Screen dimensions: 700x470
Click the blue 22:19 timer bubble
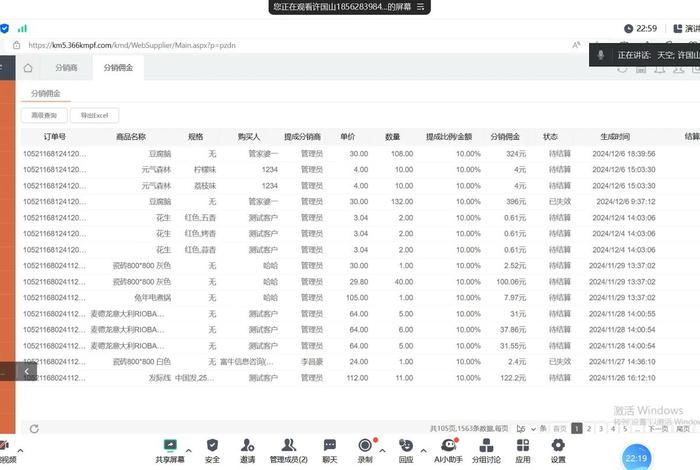click(x=636, y=458)
